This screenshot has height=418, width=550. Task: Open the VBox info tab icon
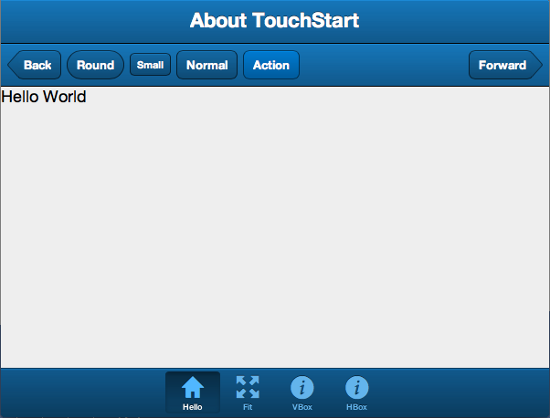302,387
